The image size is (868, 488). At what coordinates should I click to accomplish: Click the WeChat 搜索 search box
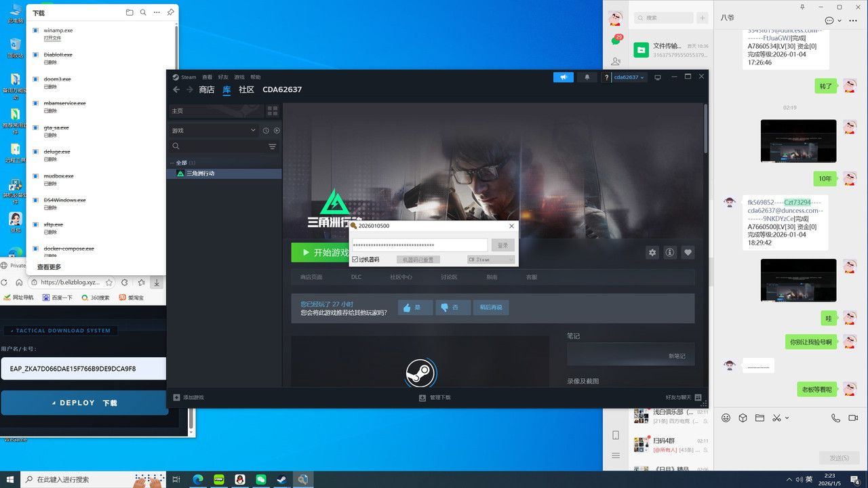(663, 18)
